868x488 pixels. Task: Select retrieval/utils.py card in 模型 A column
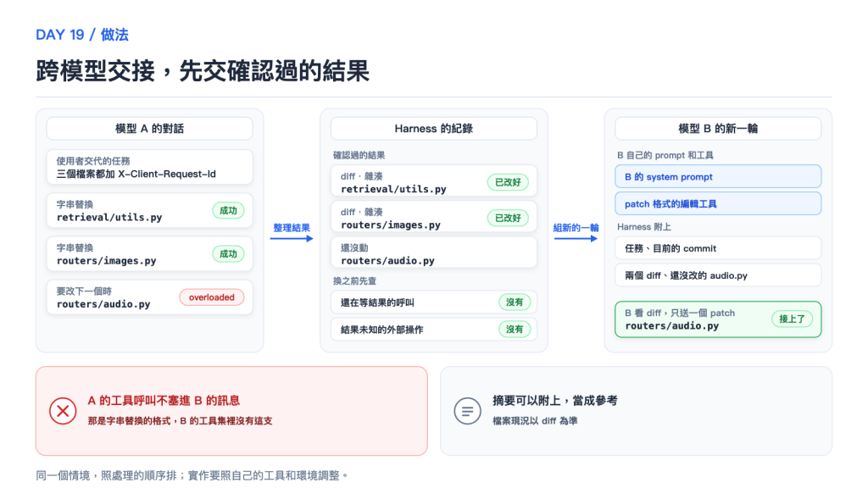(x=149, y=210)
